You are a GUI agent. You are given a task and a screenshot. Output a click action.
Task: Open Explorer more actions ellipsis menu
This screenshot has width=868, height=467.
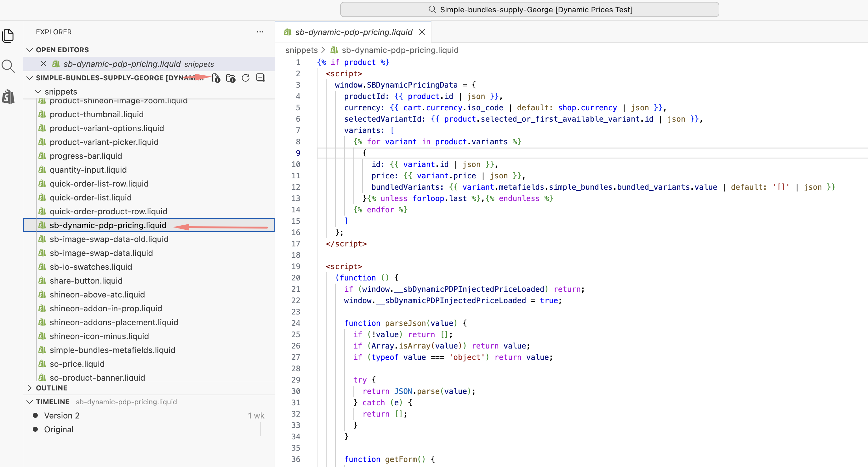pos(260,32)
